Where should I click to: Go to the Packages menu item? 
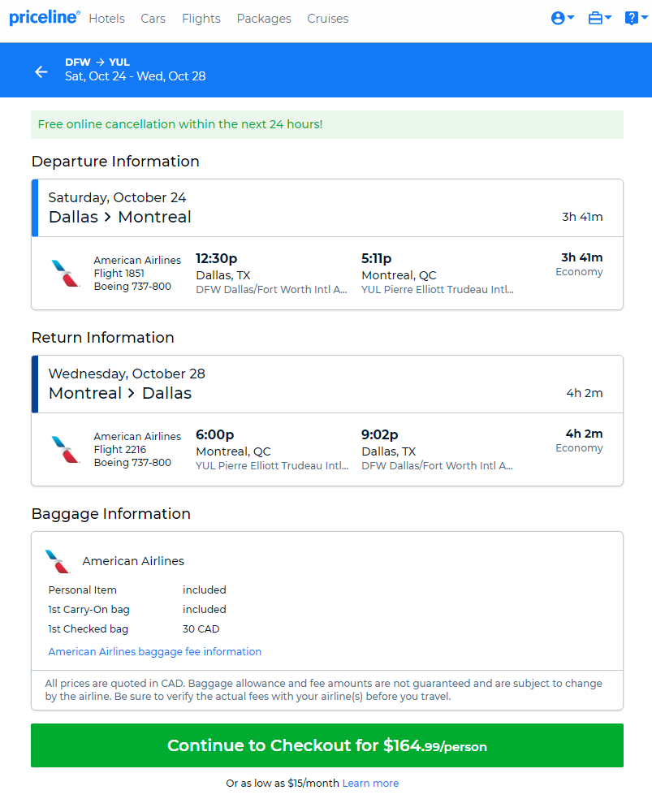(264, 19)
